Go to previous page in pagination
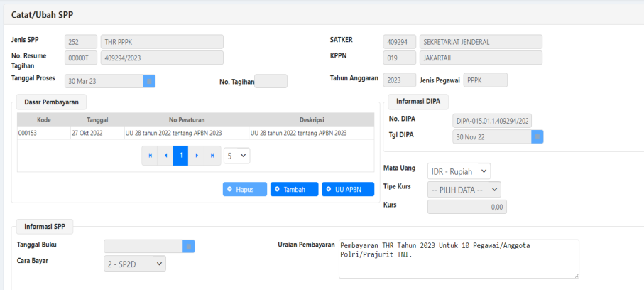 tap(165, 155)
